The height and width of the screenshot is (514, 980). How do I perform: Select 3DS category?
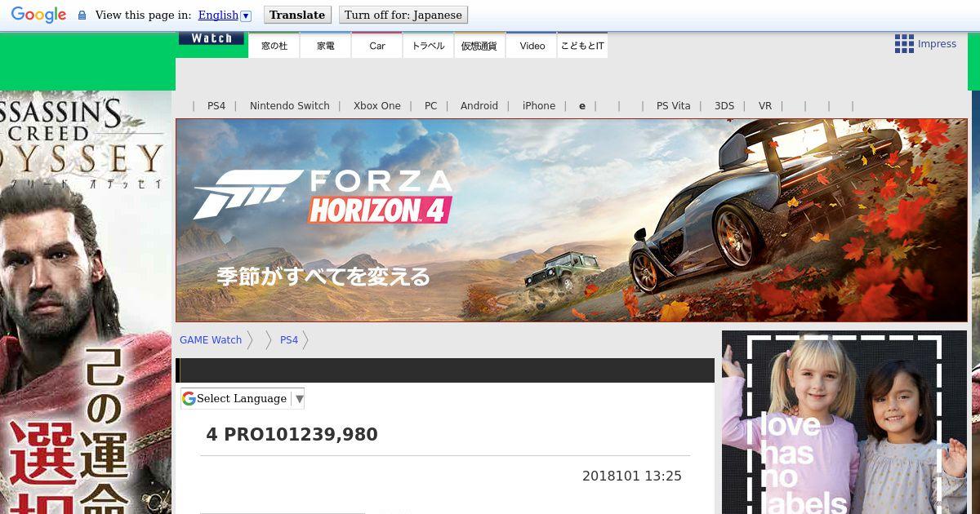(x=724, y=106)
